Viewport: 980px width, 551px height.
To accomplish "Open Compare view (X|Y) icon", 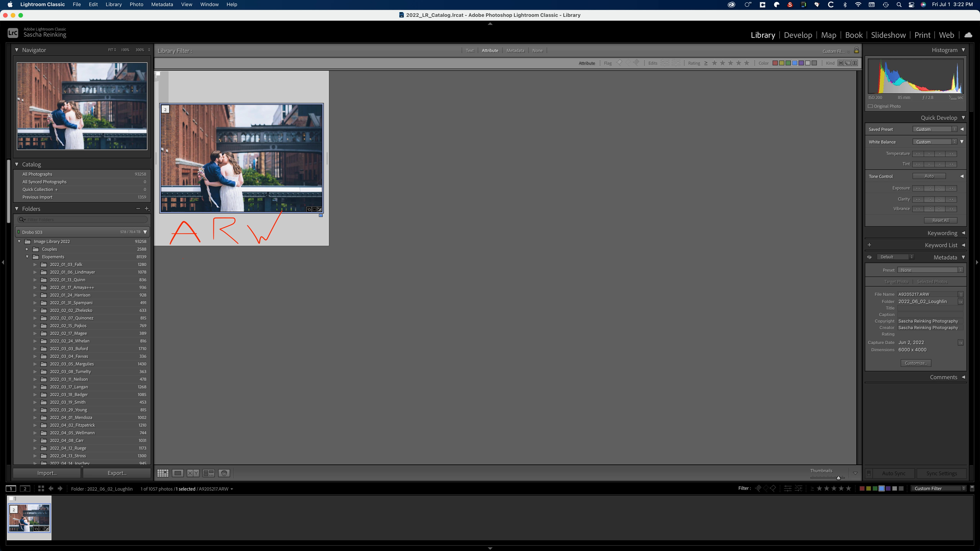I will pos(193,473).
